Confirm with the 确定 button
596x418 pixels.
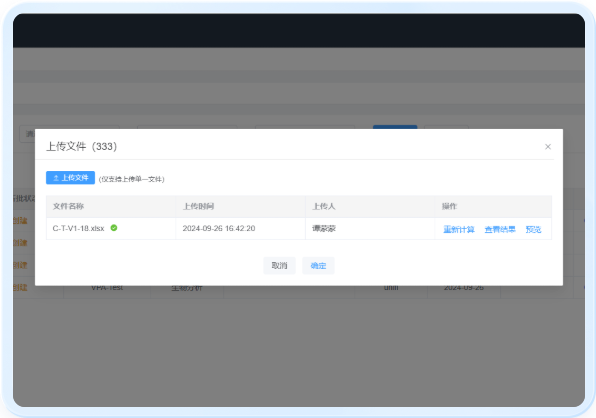318,265
